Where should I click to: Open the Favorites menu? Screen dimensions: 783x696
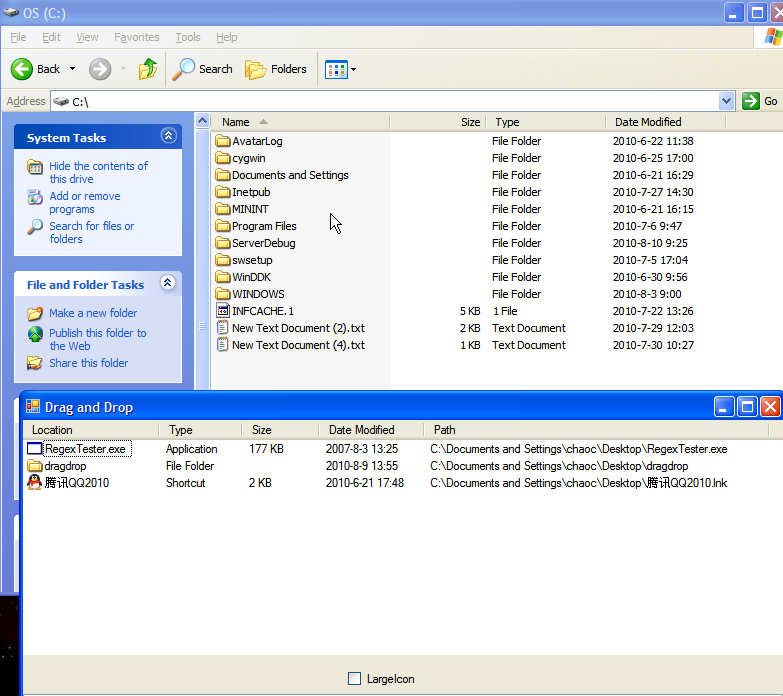(x=136, y=37)
